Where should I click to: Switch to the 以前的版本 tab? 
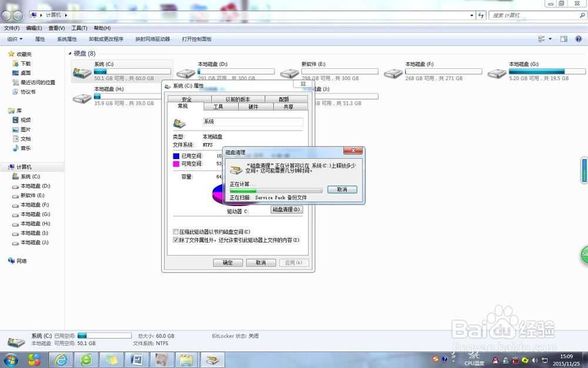point(238,99)
